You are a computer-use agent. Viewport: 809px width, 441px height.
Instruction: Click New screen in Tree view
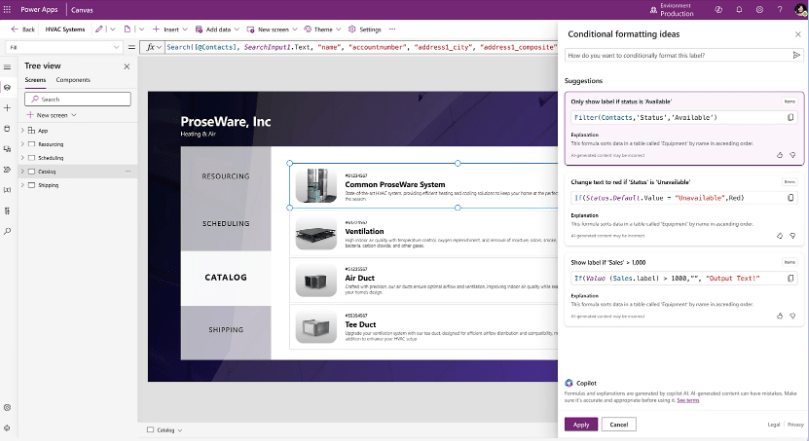pos(51,115)
